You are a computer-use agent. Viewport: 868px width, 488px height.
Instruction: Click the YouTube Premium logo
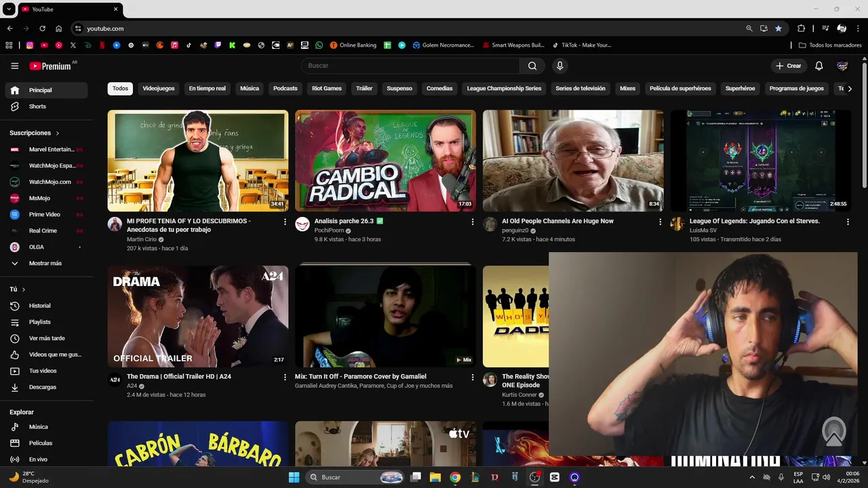[x=50, y=66]
